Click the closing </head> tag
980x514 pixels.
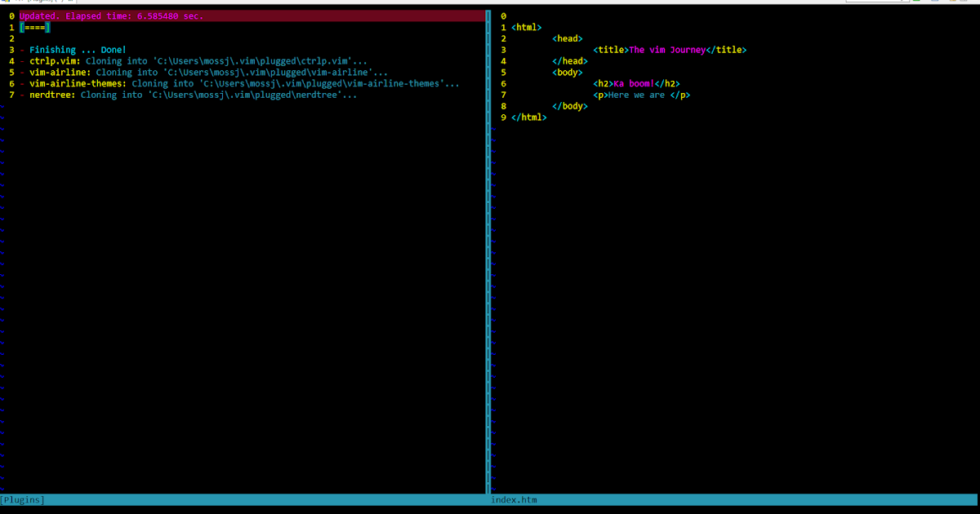coord(569,61)
